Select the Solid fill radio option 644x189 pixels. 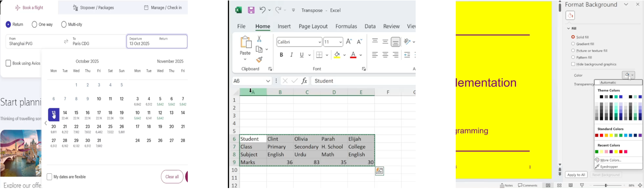tap(573, 37)
